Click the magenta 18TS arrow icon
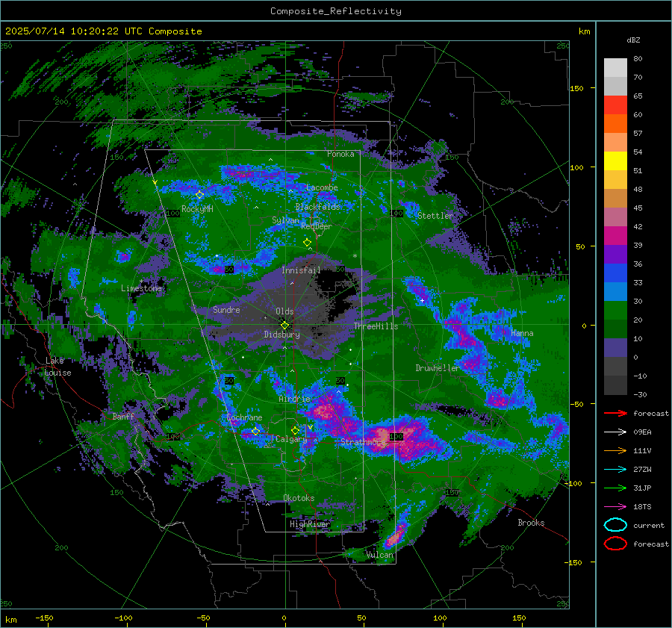Screen dimensions: 672x628 pos(615,507)
